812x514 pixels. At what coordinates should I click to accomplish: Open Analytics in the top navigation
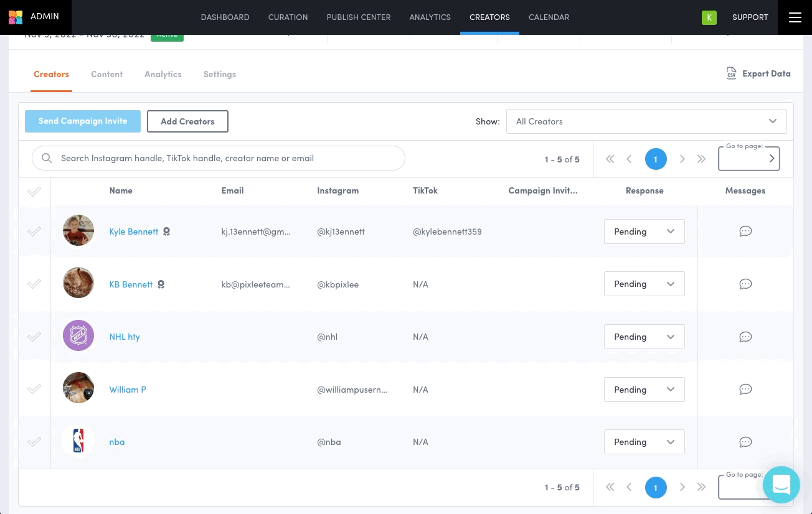(430, 17)
